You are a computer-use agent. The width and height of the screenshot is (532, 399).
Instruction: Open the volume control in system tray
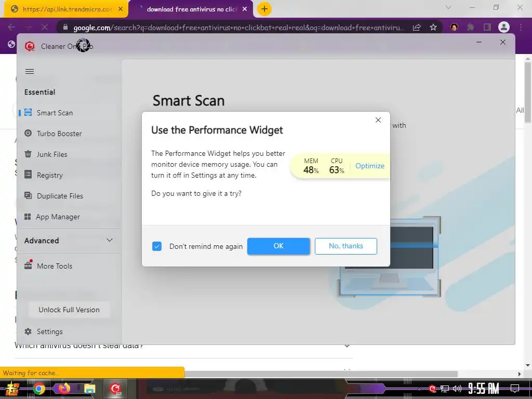(x=457, y=389)
